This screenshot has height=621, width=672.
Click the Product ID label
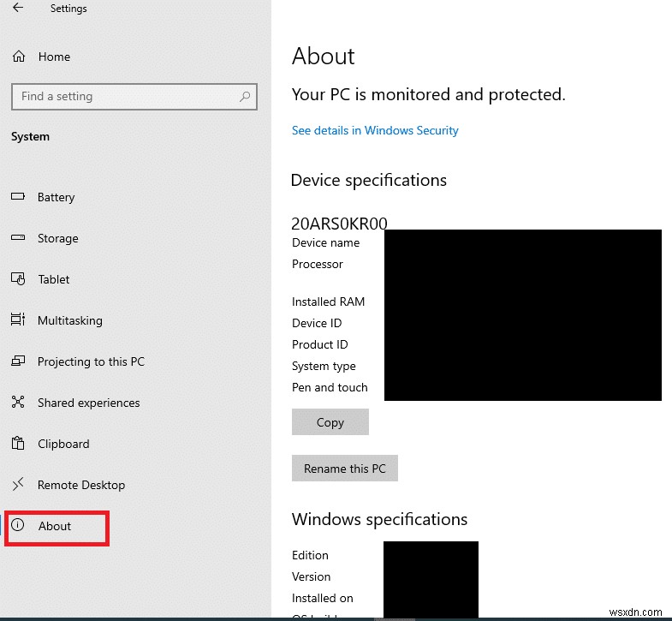(x=319, y=345)
